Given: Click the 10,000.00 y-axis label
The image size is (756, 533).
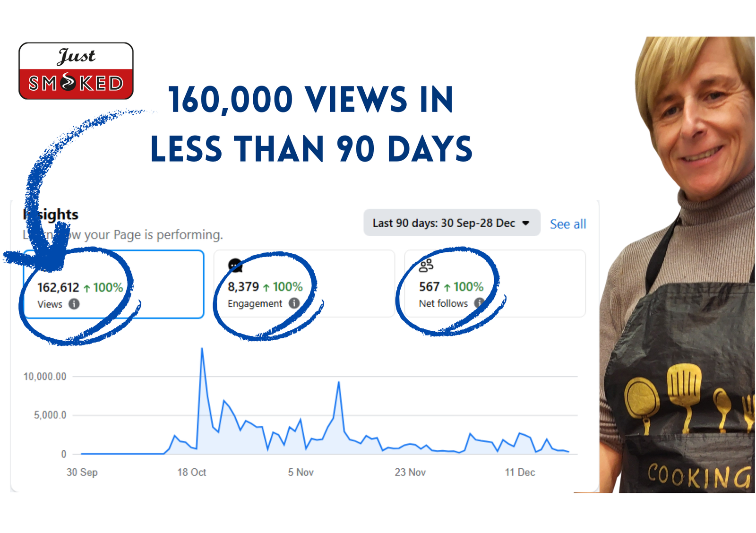Looking at the screenshot, I should [x=45, y=377].
